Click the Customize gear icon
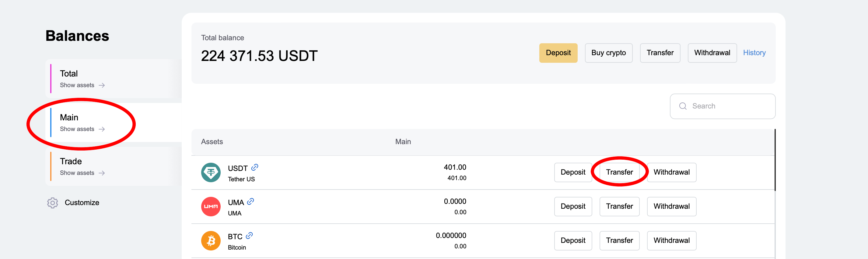 53,203
